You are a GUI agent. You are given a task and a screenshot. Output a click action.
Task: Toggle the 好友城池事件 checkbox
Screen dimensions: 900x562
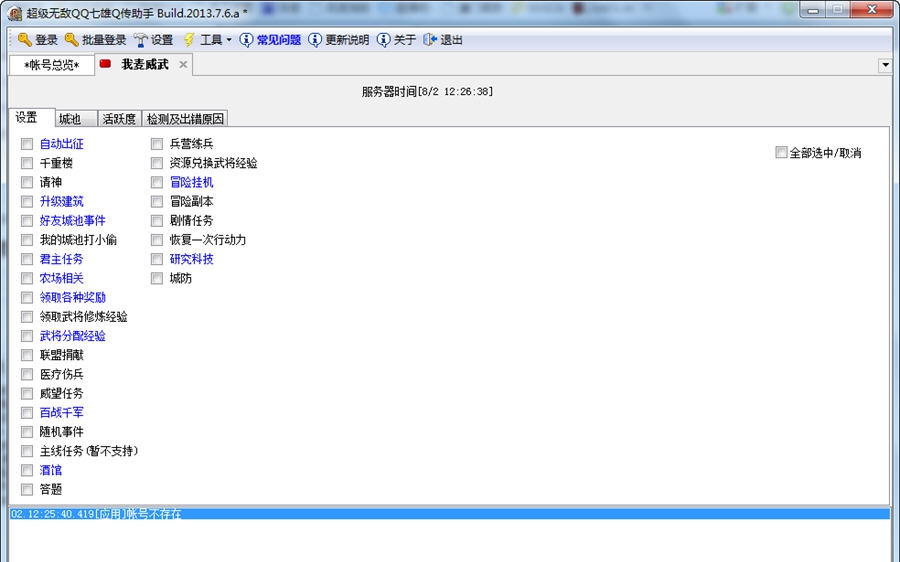coord(27,220)
